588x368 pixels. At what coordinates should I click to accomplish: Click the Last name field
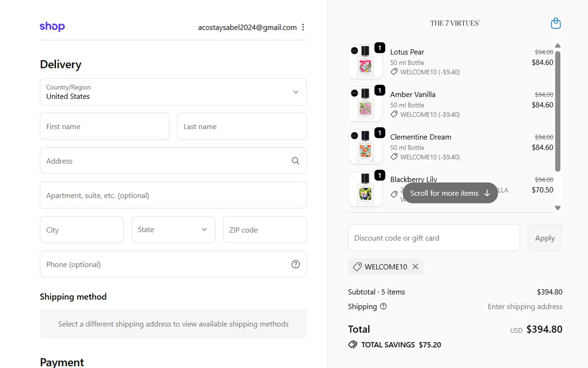242,126
